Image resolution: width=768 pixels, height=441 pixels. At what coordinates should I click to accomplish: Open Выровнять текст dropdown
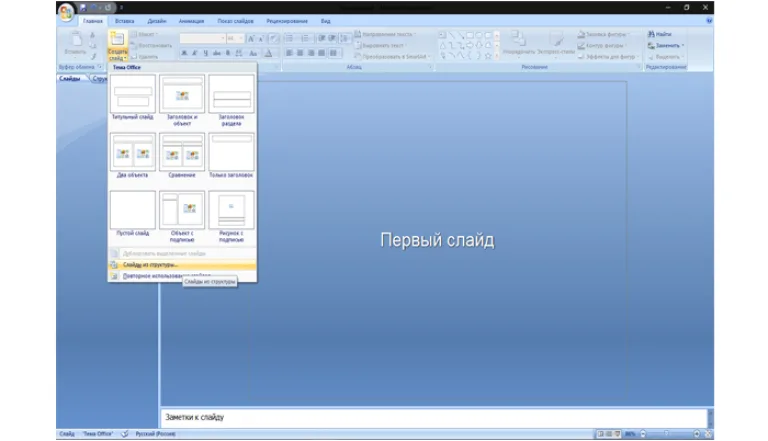381,46
